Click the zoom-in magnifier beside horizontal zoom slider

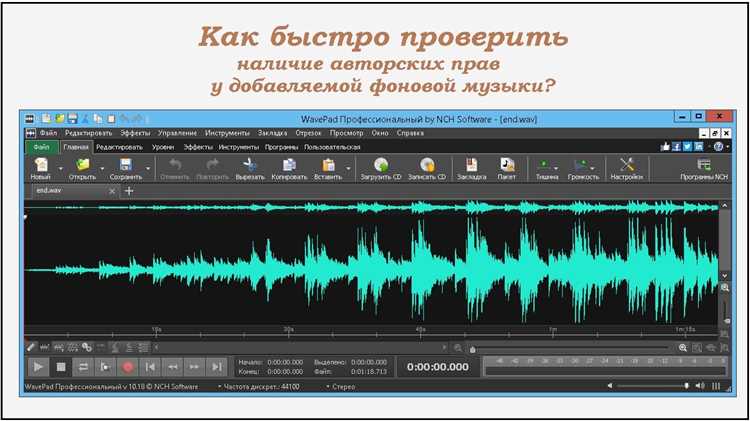click(x=683, y=348)
